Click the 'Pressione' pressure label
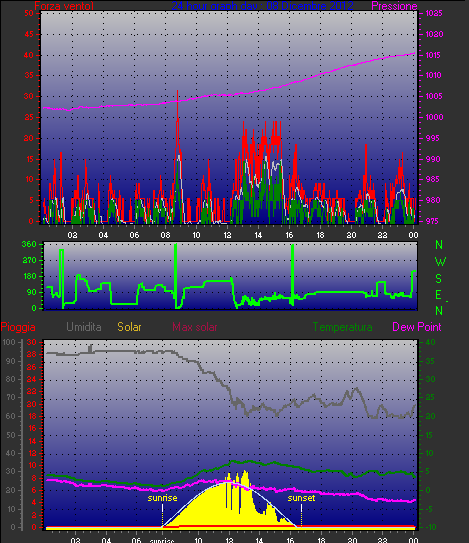Viewport: 469px width, 543px height. (x=394, y=6)
